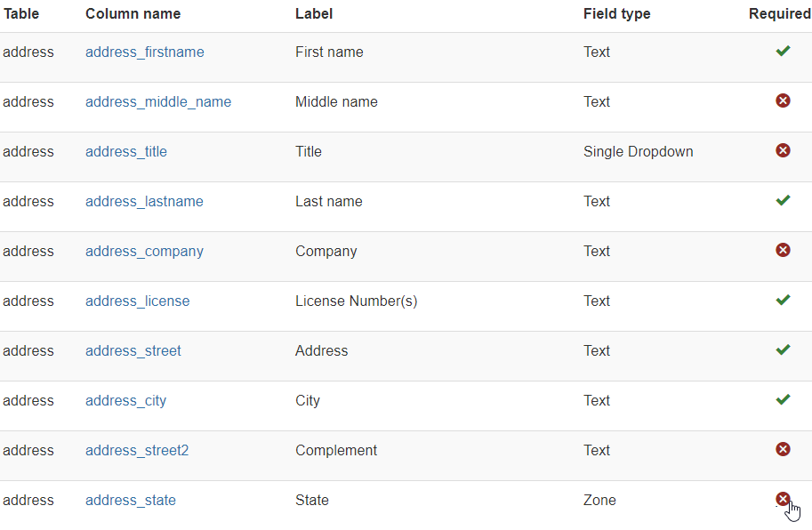The height and width of the screenshot is (530, 812).
Task: Select the address_street column link
Action: (x=133, y=351)
